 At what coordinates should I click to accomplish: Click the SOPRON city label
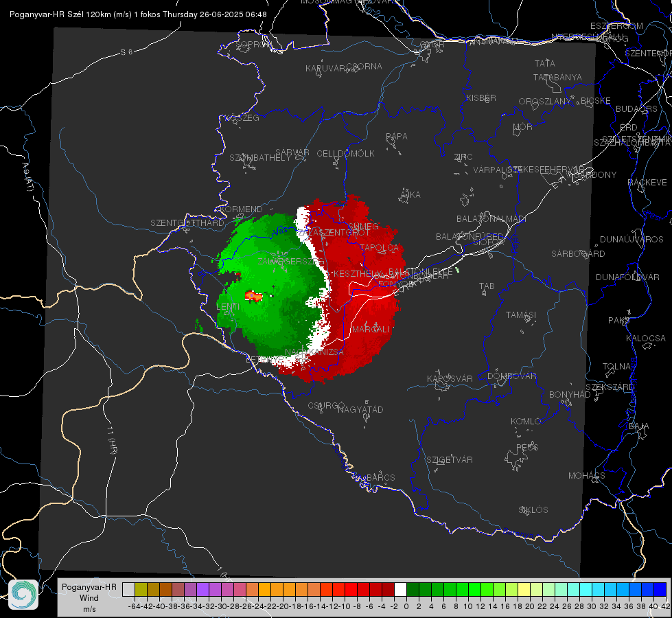pos(253,44)
